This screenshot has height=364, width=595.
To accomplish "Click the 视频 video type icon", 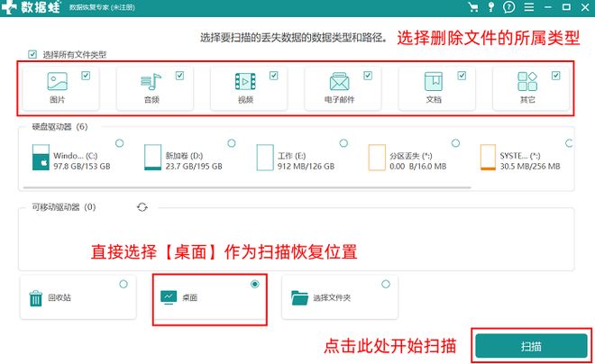I will point(245,81).
